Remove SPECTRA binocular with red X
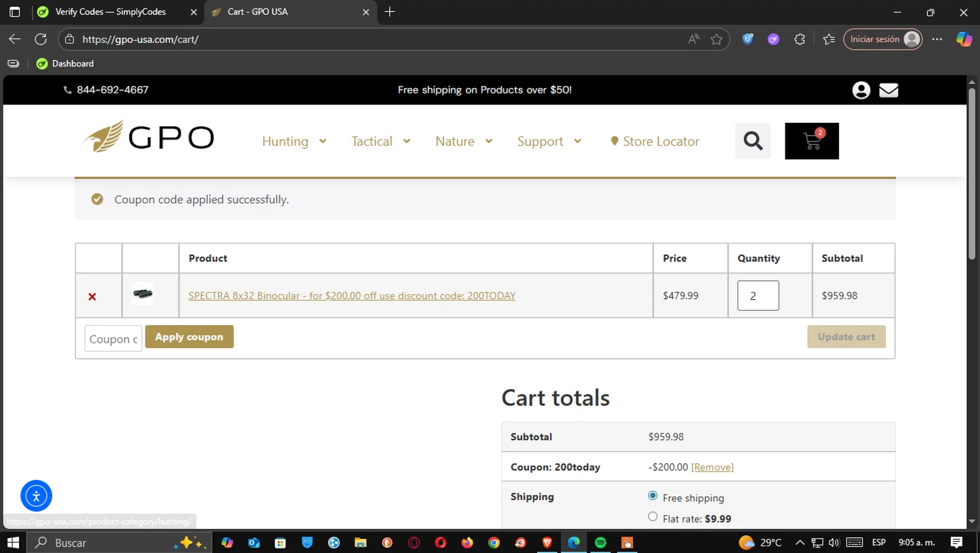The height and width of the screenshot is (553, 980). tap(92, 296)
